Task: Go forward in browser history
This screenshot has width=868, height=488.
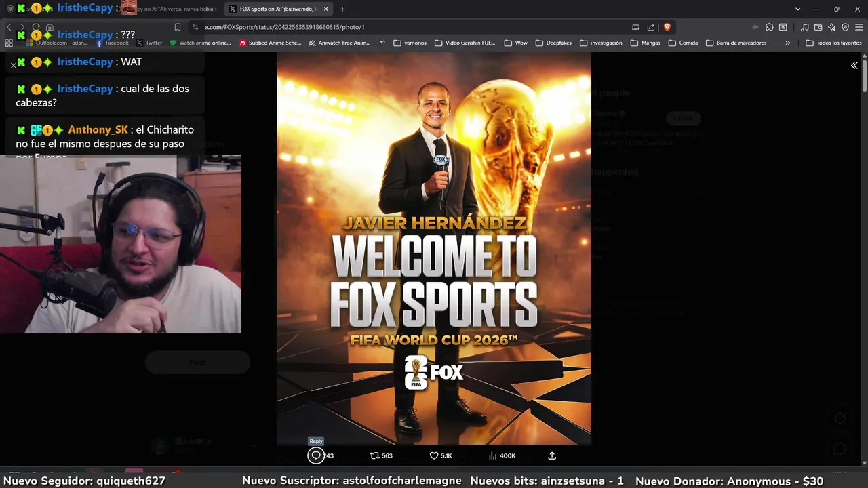Action: coord(22,27)
